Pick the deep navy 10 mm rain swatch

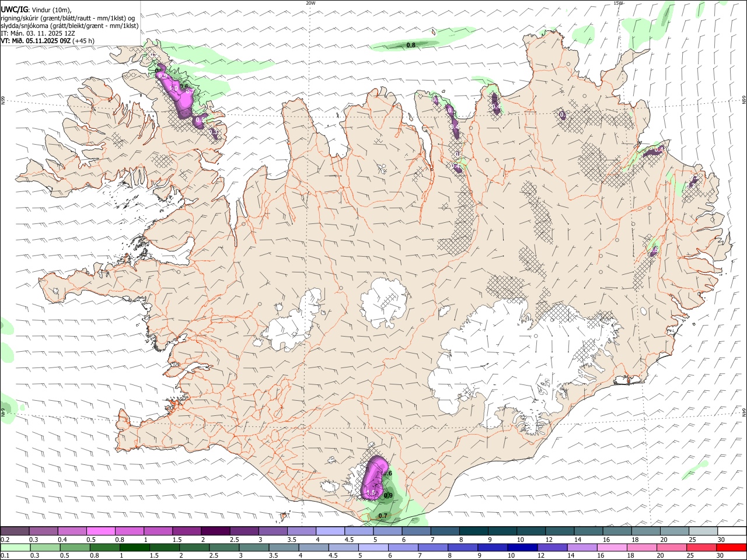pos(522,548)
